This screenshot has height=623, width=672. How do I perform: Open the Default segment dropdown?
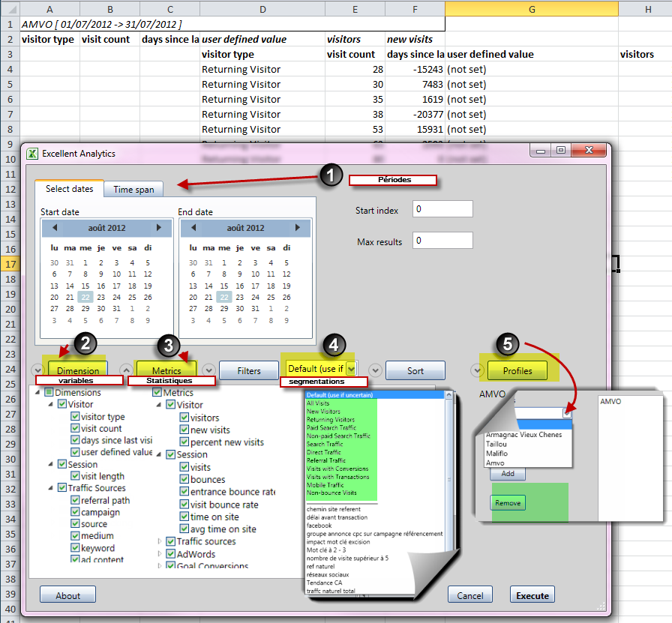tap(351, 369)
